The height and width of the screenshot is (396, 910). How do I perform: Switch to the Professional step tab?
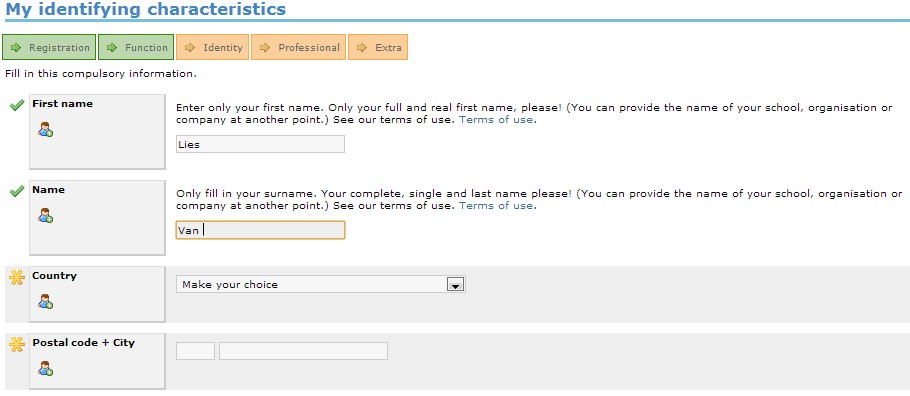tap(298, 48)
